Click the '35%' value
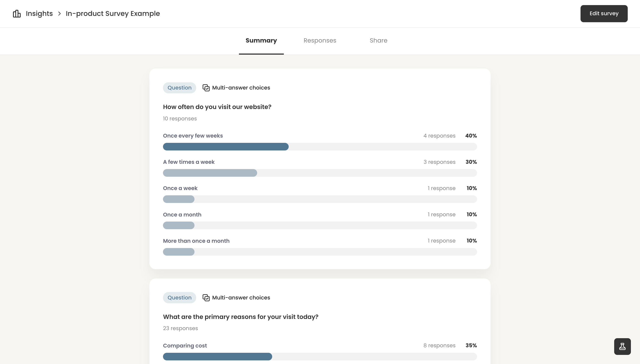This screenshot has height=364, width=640. (x=471, y=345)
